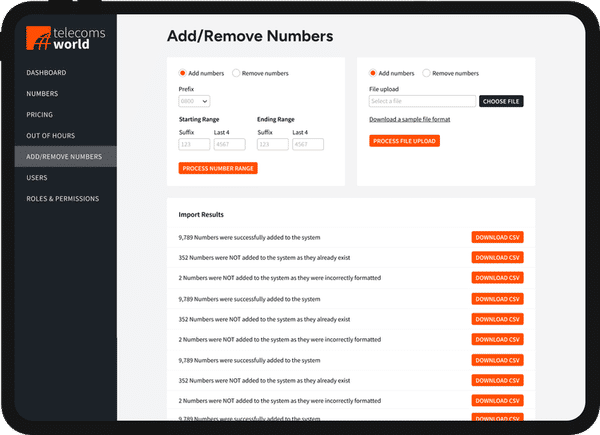600x435 pixels.
Task: Click Process Number Range button
Action: 218,168
